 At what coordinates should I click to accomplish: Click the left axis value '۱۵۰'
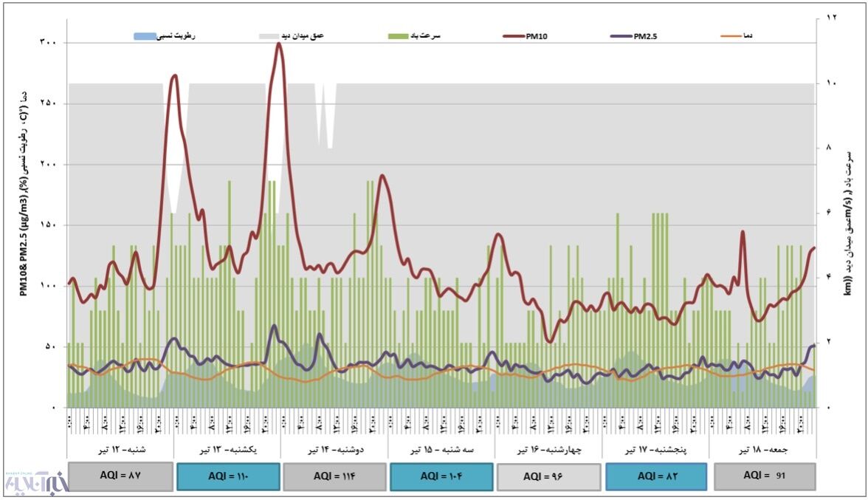[47, 225]
